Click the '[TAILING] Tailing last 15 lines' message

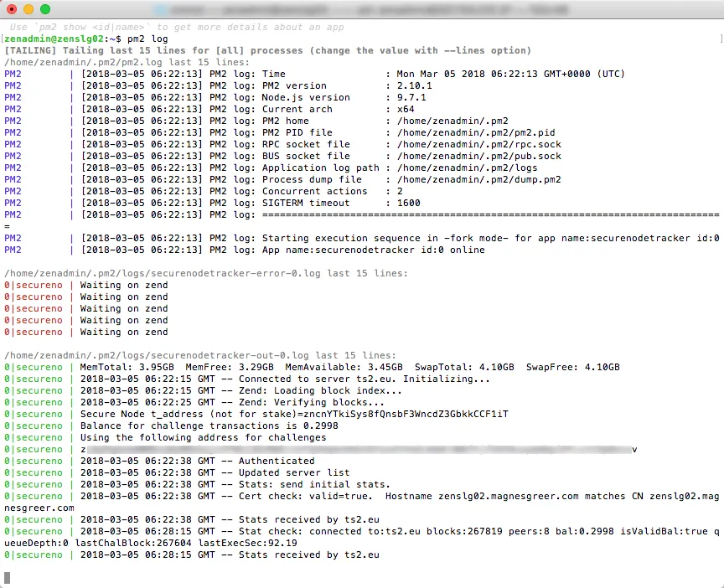pyautogui.click(x=268, y=50)
